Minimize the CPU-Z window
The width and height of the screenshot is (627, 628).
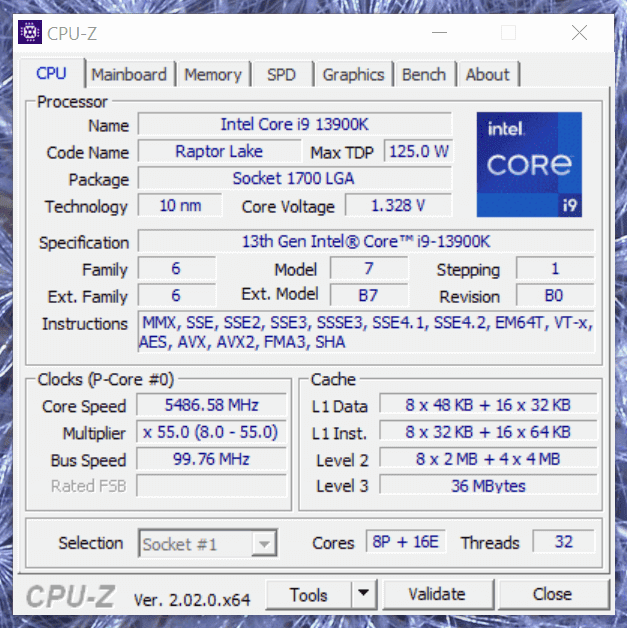[438, 33]
